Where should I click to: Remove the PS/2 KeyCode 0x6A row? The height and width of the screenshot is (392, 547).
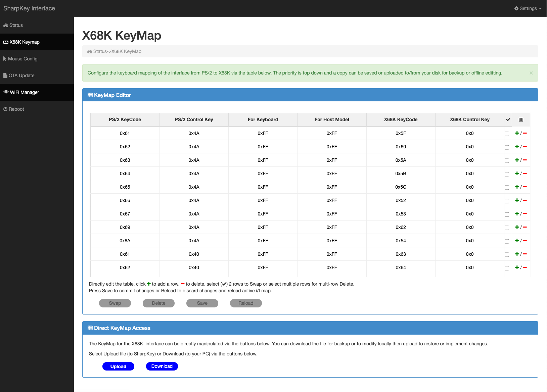[x=525, y=241]
